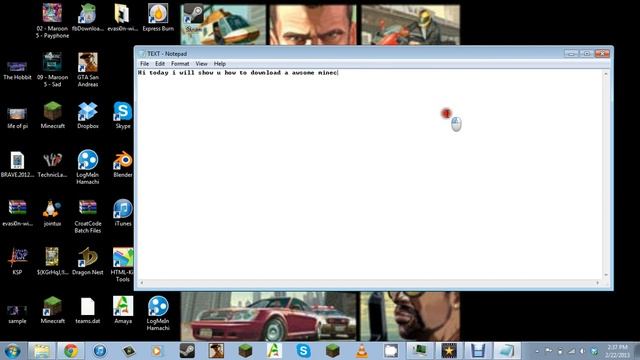Select the fbDownloa... desktop shortcut
Screen dimensions: 640x360
87,18
